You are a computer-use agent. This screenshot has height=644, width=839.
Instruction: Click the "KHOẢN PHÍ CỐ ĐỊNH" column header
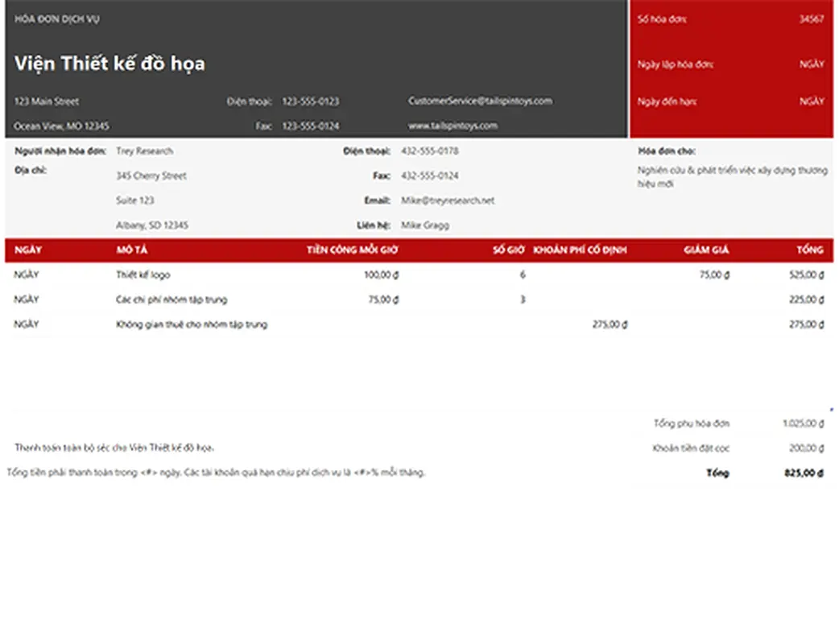click(x=580, y=250)
